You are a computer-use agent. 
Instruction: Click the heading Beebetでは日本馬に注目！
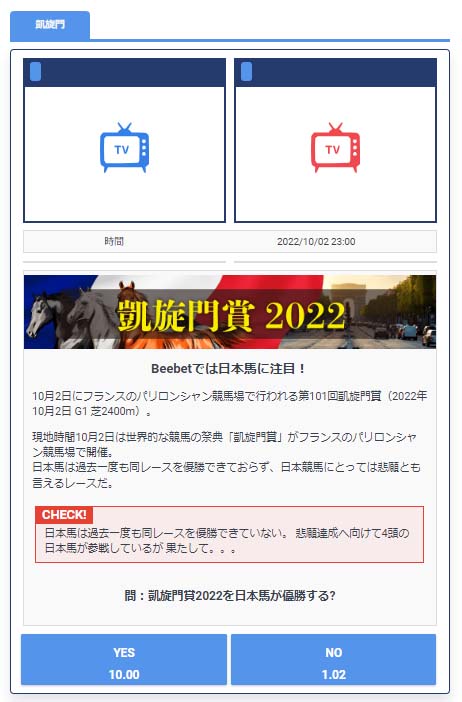[230, 369]
